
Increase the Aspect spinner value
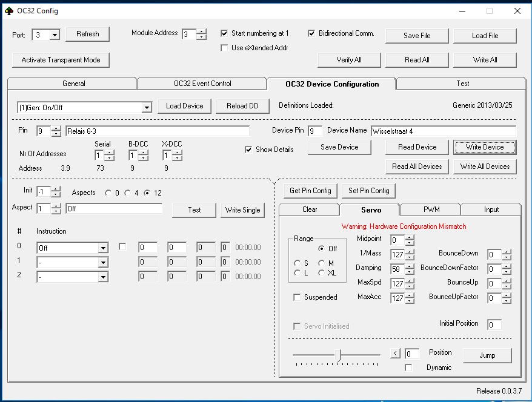pyautogui.click(x=56, y=206)
